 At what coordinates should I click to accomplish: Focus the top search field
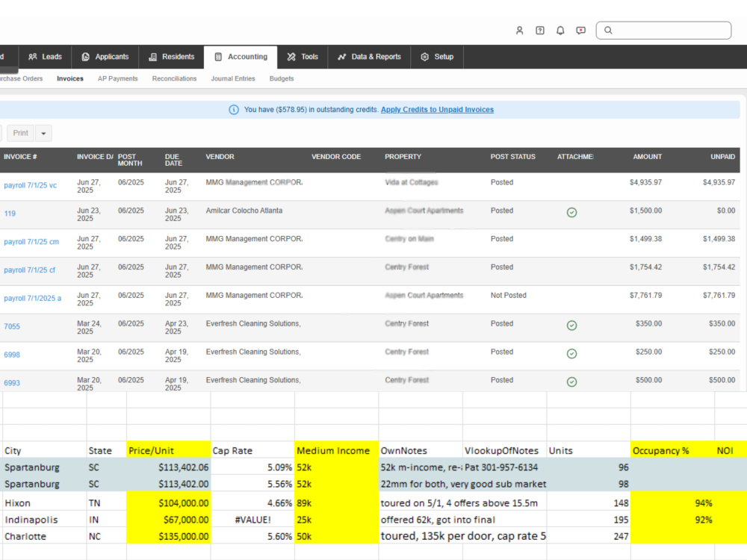[663, 31]
